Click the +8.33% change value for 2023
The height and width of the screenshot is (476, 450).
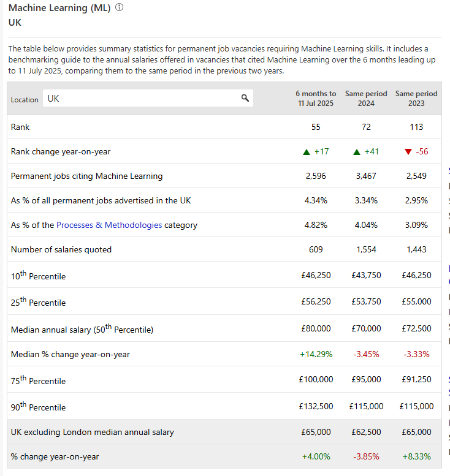(416, 456)
